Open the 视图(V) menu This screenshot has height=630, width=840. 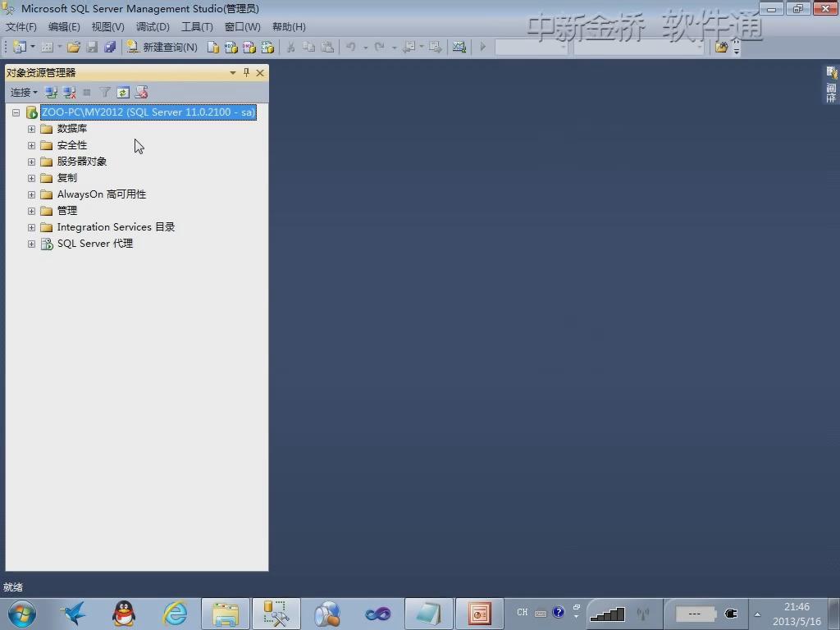[107, 27]
